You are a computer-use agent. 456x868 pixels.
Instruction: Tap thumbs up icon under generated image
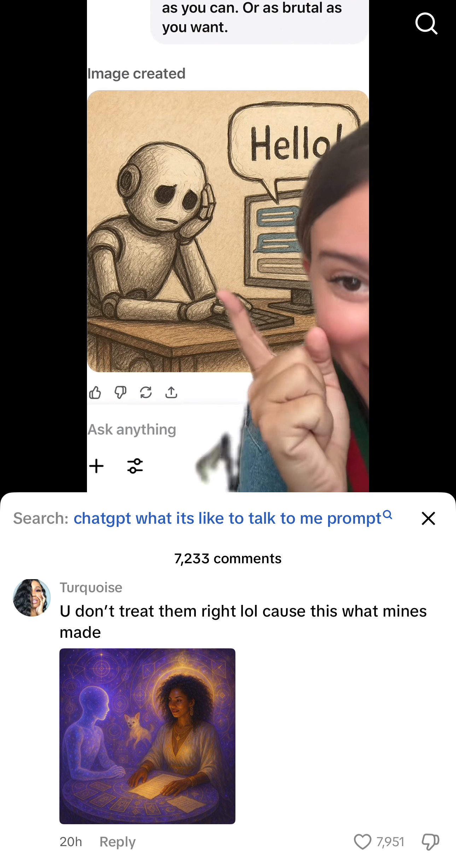point(95,392)
